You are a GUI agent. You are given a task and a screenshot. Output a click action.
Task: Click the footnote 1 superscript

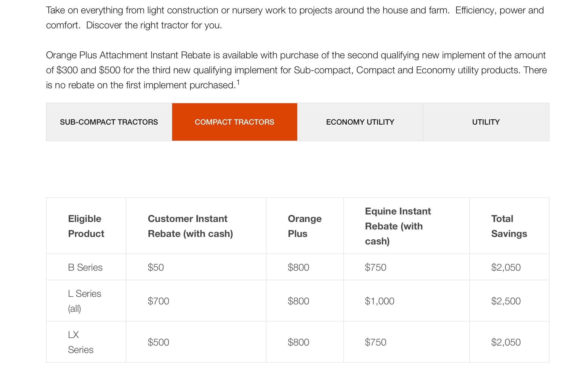(x=238, y=82)
